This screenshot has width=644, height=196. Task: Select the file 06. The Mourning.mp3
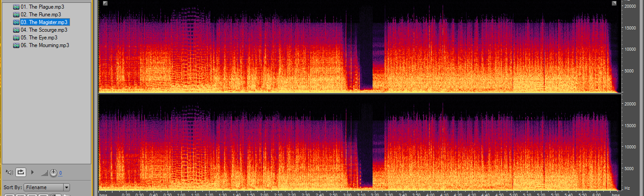point(45,45)
